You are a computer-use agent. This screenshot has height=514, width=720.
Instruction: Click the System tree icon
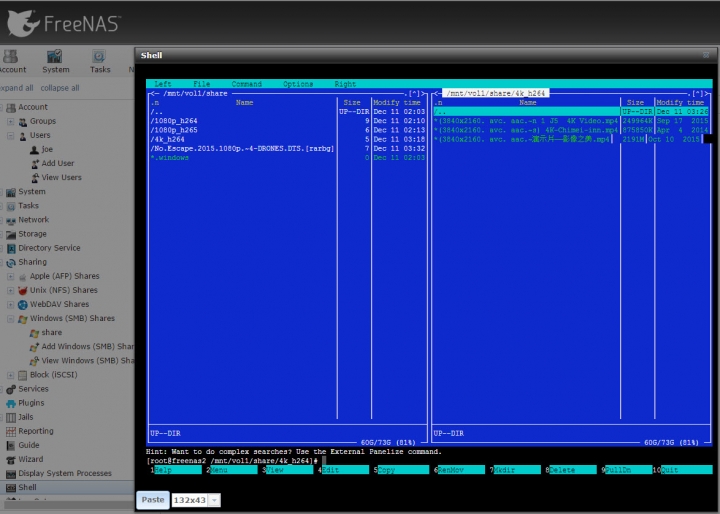11,192
